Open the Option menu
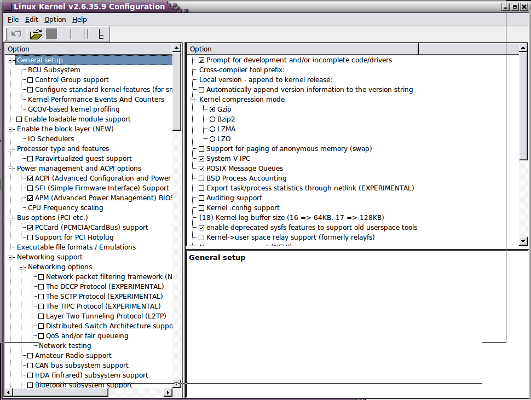The height and width of the screenshot is (400, 531). pos(55,20)
